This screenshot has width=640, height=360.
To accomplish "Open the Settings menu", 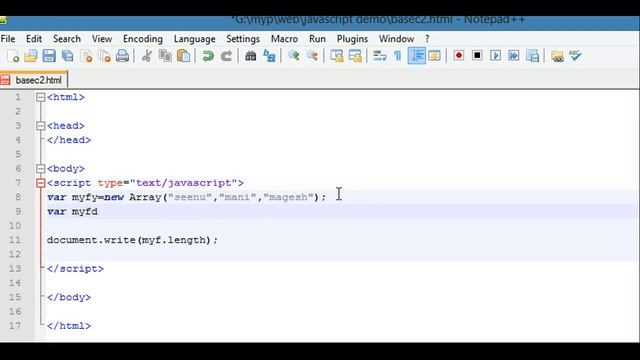I will point(243,39).
